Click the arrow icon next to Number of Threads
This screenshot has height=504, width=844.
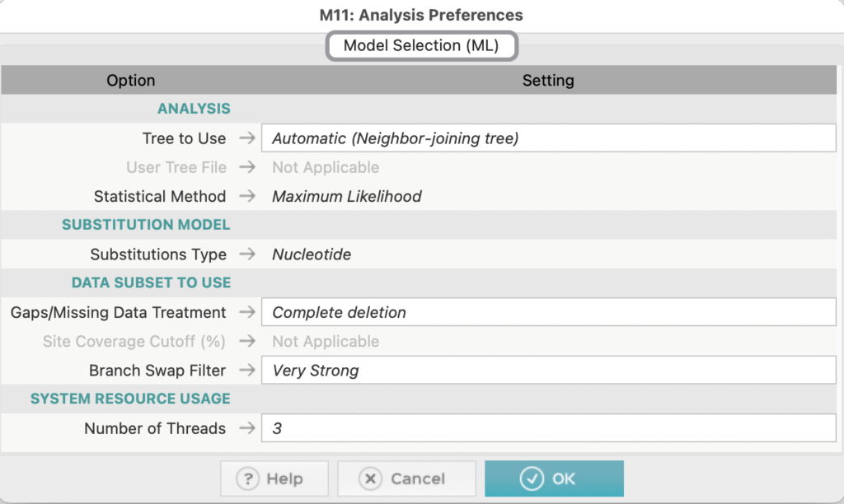(x=247, y=428)
